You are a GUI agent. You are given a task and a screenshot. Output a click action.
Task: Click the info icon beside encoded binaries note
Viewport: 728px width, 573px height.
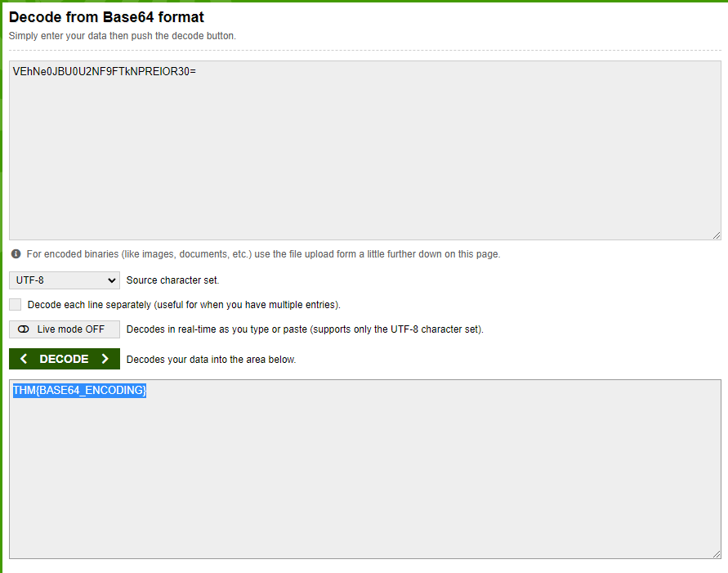[16, 254]
